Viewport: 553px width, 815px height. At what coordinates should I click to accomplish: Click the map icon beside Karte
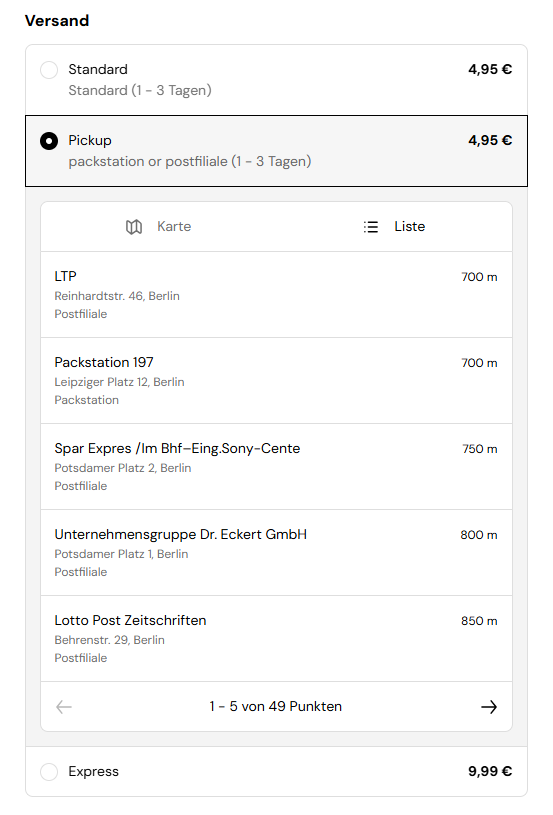coord(134,227)
